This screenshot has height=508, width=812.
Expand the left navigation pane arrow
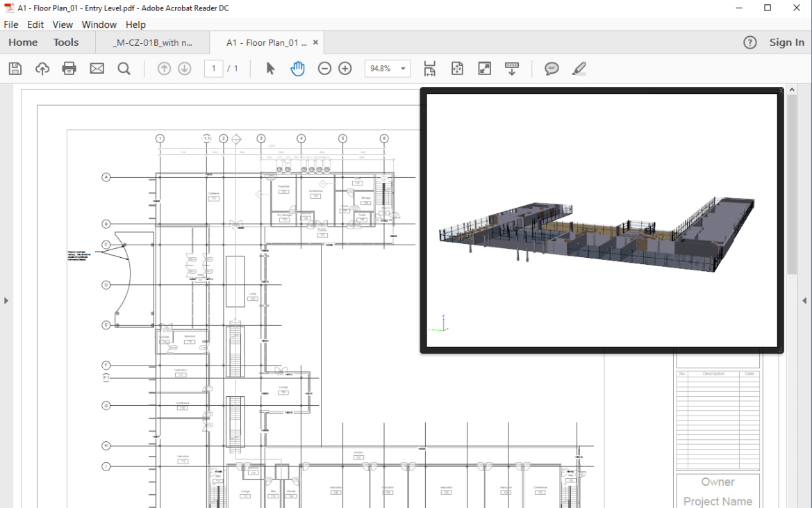click(x=6, y=301)
